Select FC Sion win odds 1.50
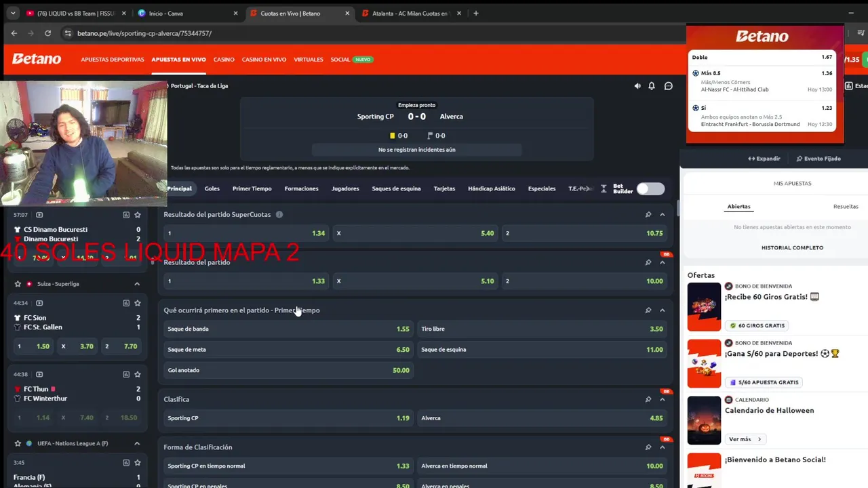This screenshot has width=868, height=488. pos(34,346)
